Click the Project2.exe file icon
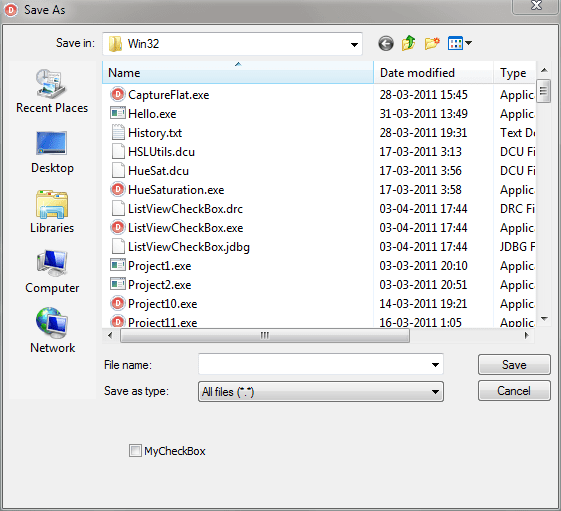561x511 pixels. [x=118, y=284]
